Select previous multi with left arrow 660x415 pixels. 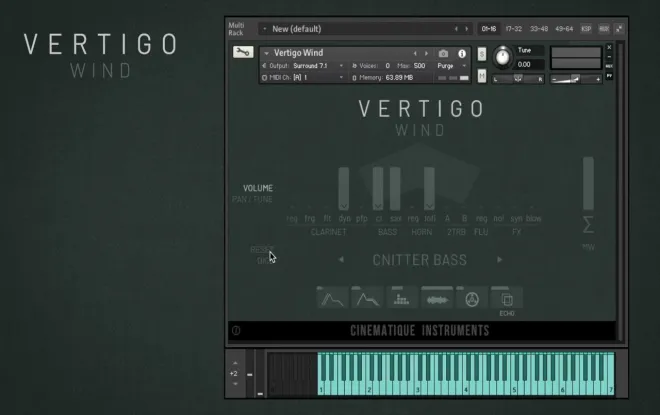456,29
